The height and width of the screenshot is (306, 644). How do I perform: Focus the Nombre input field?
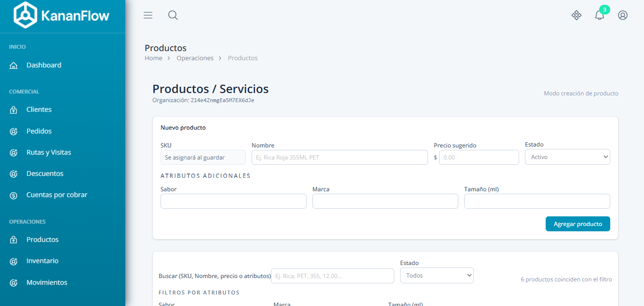pyautogui.click(x=339, y=158)
